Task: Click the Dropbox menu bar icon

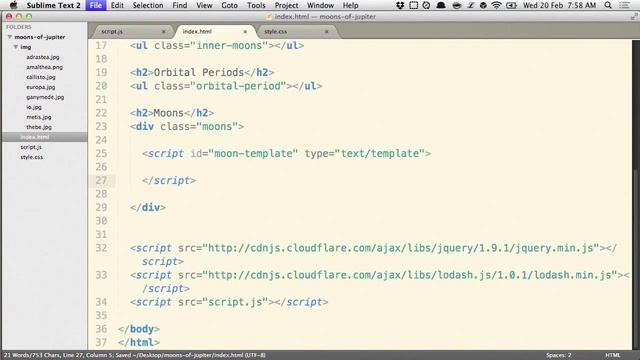Action: click(x=400, y=5)
